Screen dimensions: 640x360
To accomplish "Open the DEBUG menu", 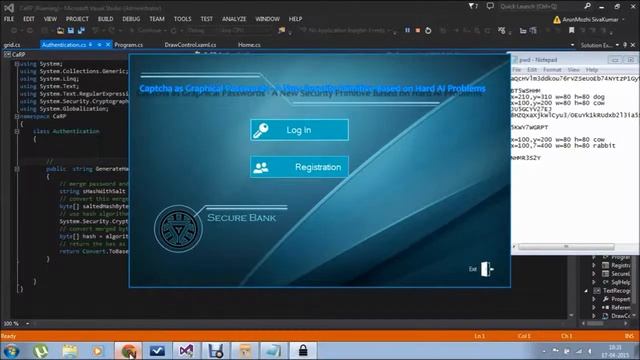I will (x=131, y=19).
